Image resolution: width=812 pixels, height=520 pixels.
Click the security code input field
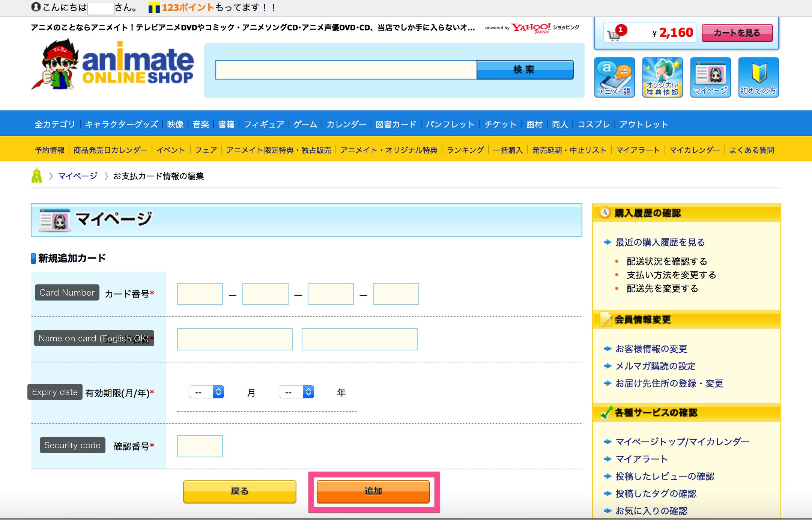[x=200, y=446]
